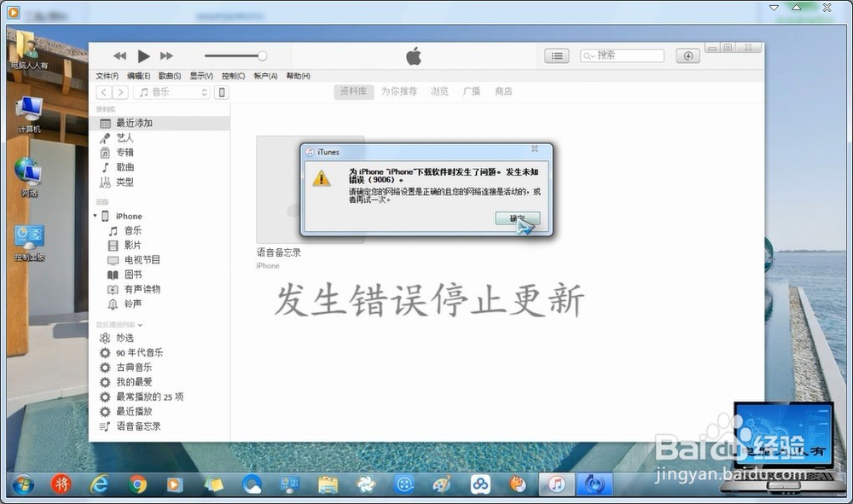This screenshot has height=504, width=853.
Task: Switch to the 资料库 tab
Action: click(x=354, y=91)
